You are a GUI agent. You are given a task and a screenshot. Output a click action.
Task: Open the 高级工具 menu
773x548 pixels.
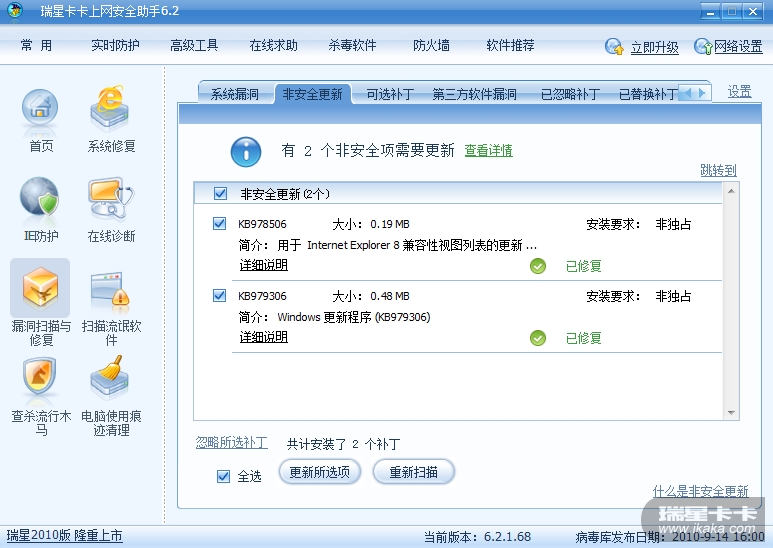click(x=194, y=45)
